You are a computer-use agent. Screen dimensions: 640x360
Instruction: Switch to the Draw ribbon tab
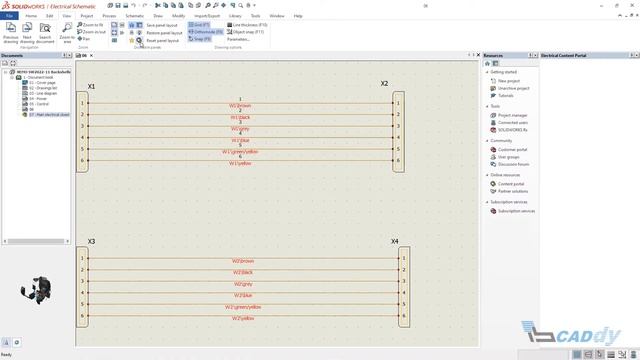158,16
